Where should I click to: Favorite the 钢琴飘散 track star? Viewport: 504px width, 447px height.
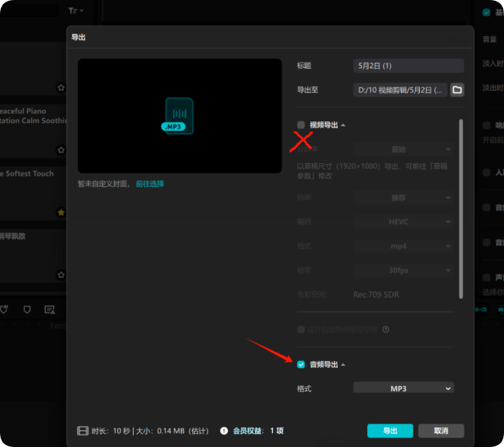(x=61, y=275)
